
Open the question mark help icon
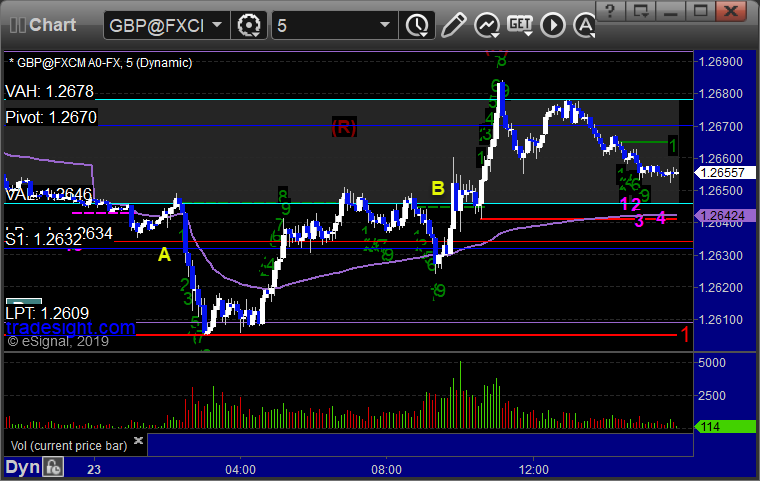(610, 11)
